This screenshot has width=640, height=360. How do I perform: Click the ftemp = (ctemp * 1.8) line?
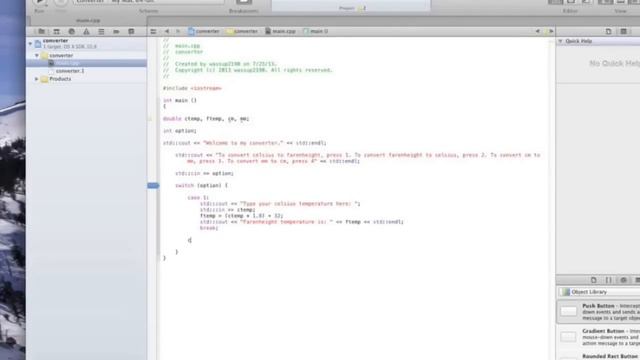[x=241, y=216]
